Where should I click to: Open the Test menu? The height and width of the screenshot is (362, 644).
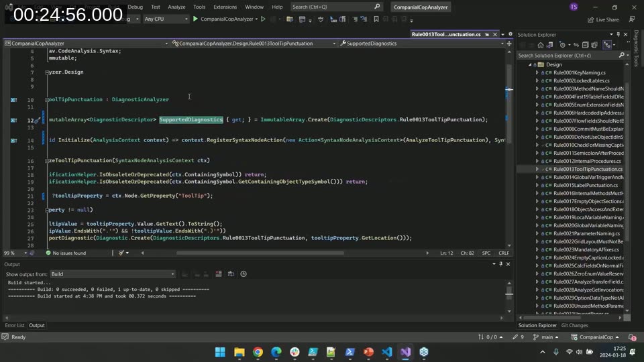coord(155,7)
